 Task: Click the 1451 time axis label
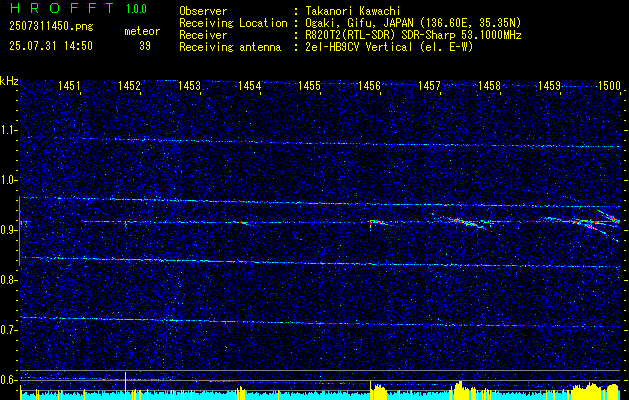point(69,85)
